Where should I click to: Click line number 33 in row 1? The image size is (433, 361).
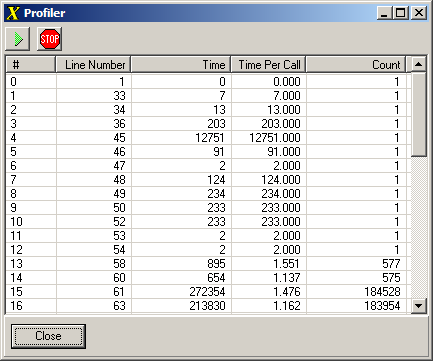[119, 96]
